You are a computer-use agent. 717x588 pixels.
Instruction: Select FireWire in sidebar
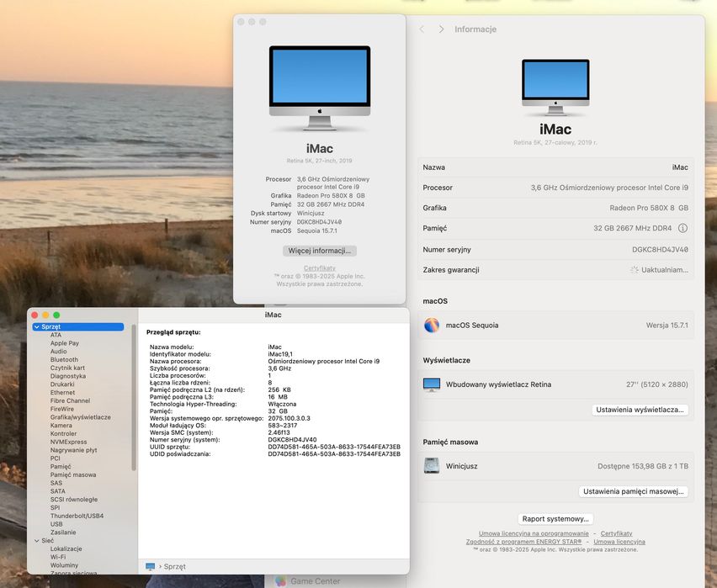coord(61,409)
